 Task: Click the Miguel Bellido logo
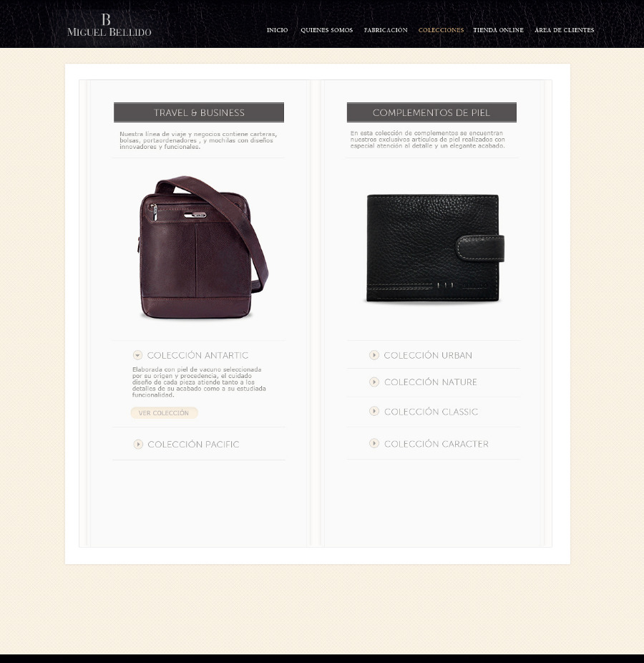(109, 25)
